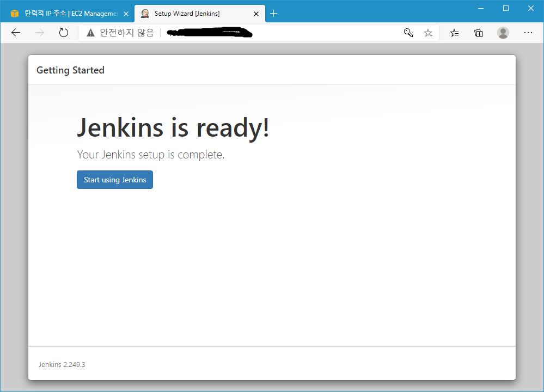Reload the page with the refresh icon

click(64, 33)
